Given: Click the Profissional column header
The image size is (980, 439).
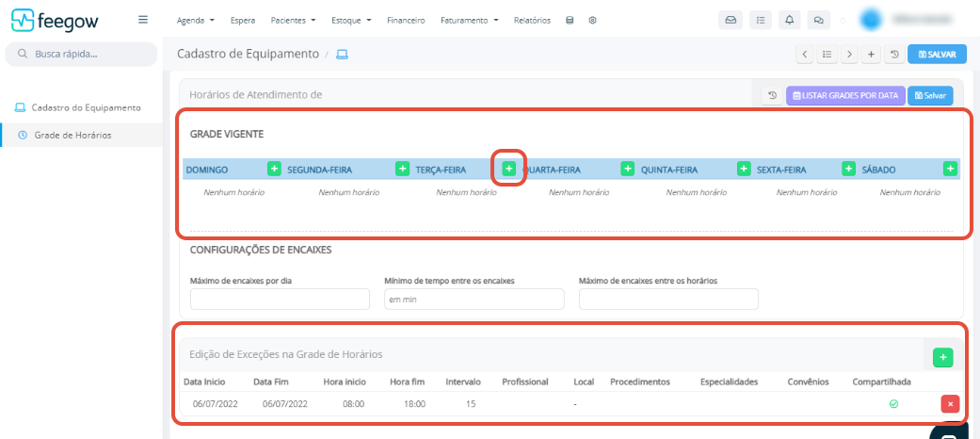Looking at the screenshot, I should click(525, 382).
